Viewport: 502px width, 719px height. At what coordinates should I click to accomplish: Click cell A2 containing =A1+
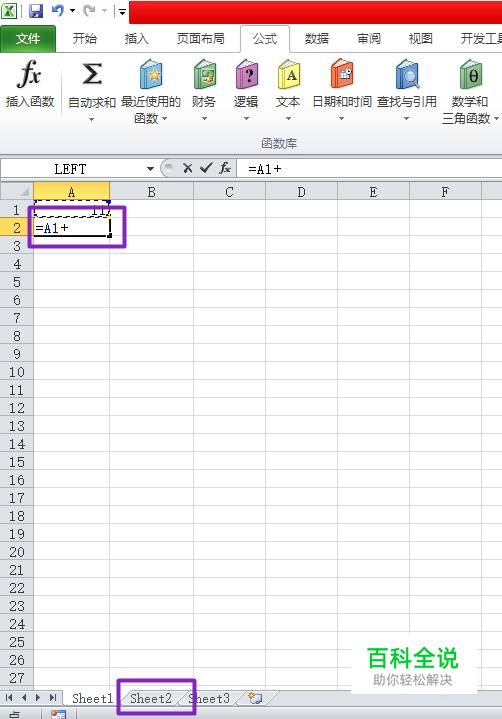(72, 227)
